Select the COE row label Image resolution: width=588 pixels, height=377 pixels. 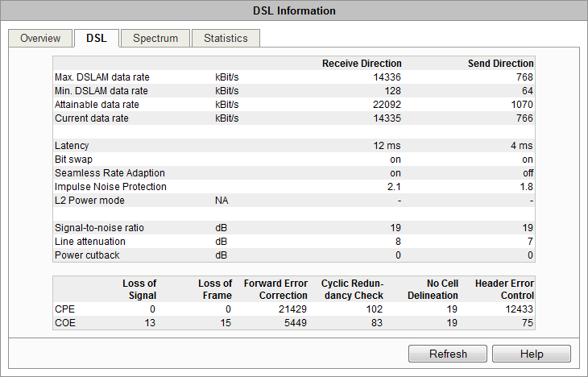tap(65, 323)
